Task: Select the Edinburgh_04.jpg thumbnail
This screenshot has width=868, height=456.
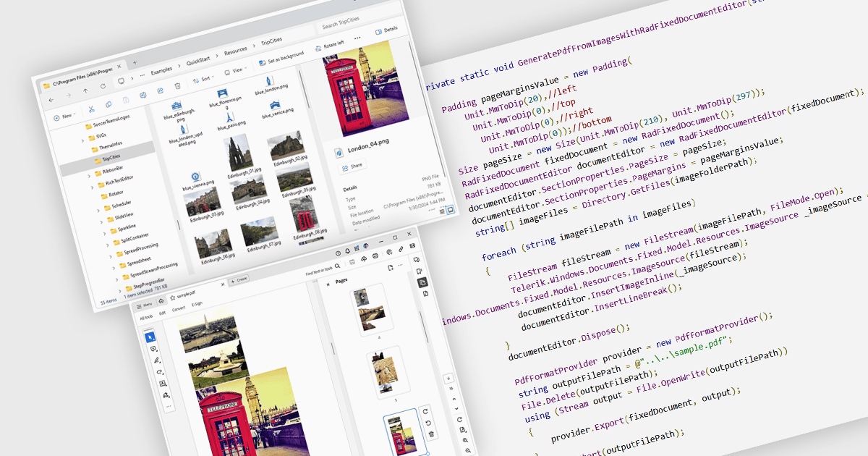Action: 248,191
